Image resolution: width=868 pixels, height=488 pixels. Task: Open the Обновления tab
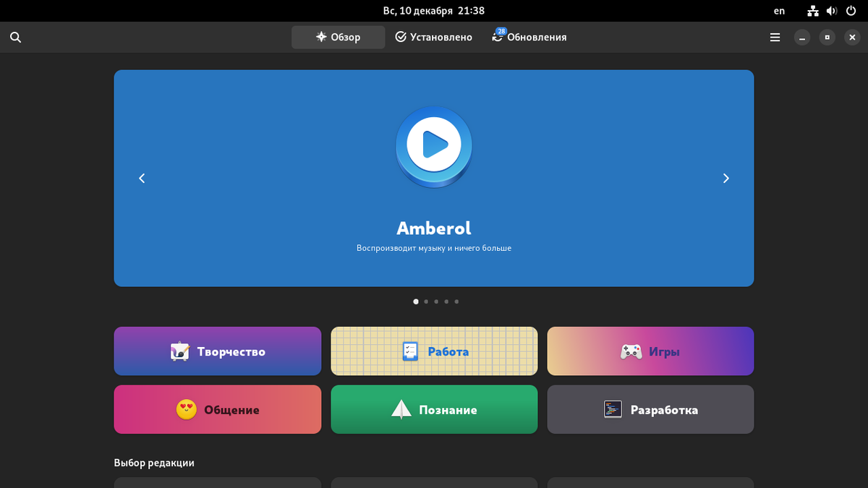529,37
